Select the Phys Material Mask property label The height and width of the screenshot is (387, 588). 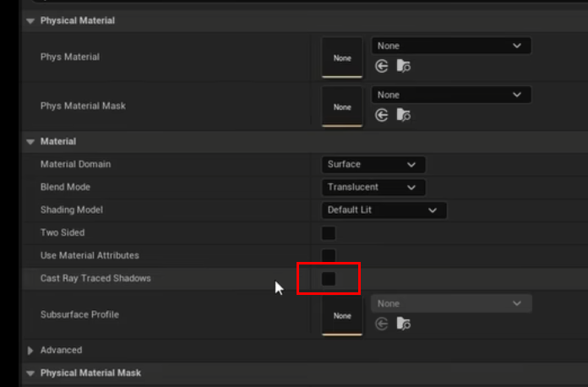pos(83,106)
